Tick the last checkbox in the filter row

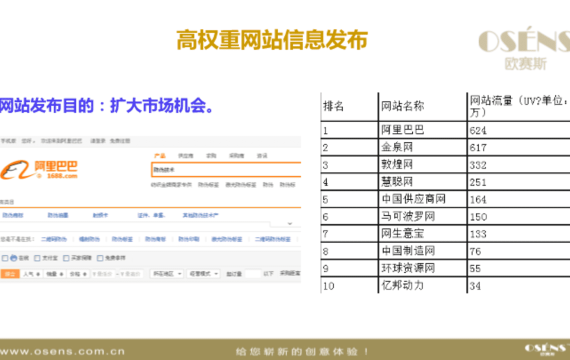click(100, 258)
